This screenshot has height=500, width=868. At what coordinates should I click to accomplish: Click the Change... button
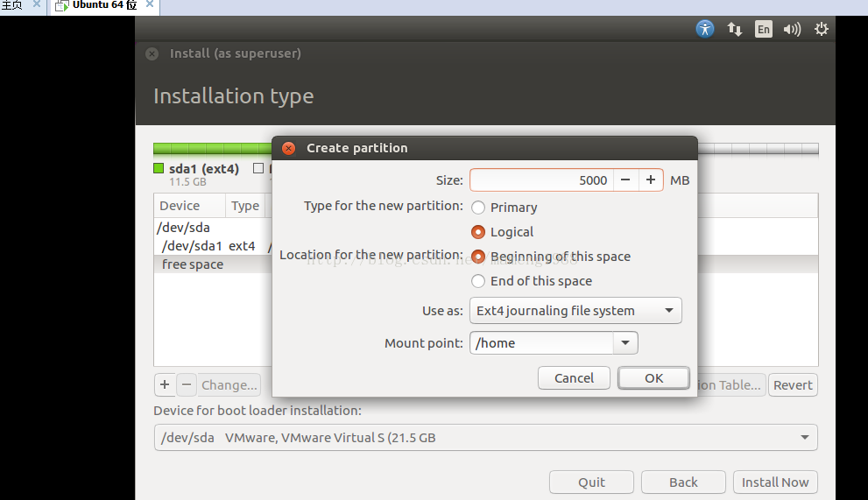tap(229, 384)
